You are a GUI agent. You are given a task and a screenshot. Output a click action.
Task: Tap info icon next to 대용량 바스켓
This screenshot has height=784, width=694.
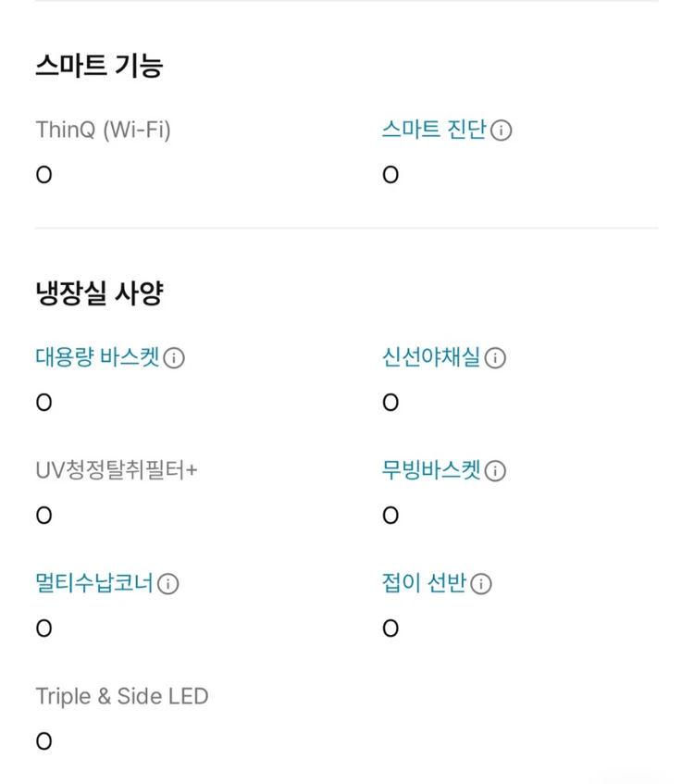(x=174, y=358)
